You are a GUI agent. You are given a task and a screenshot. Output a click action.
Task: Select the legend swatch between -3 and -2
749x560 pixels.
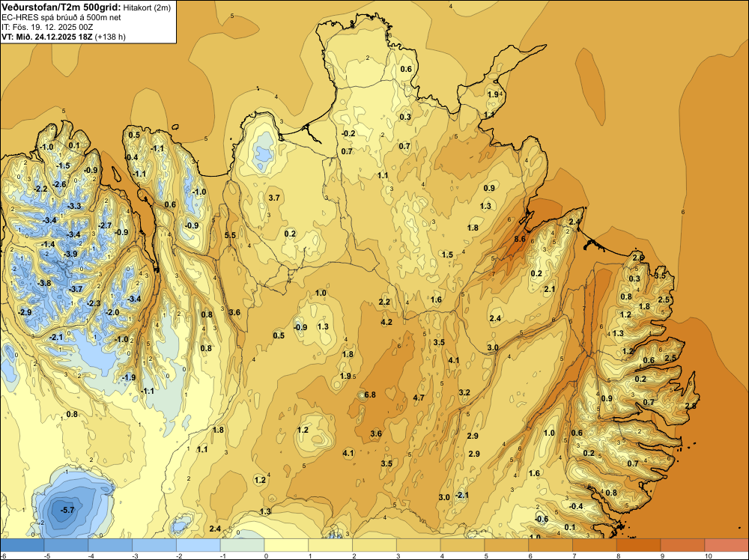[x=154, y=545]
